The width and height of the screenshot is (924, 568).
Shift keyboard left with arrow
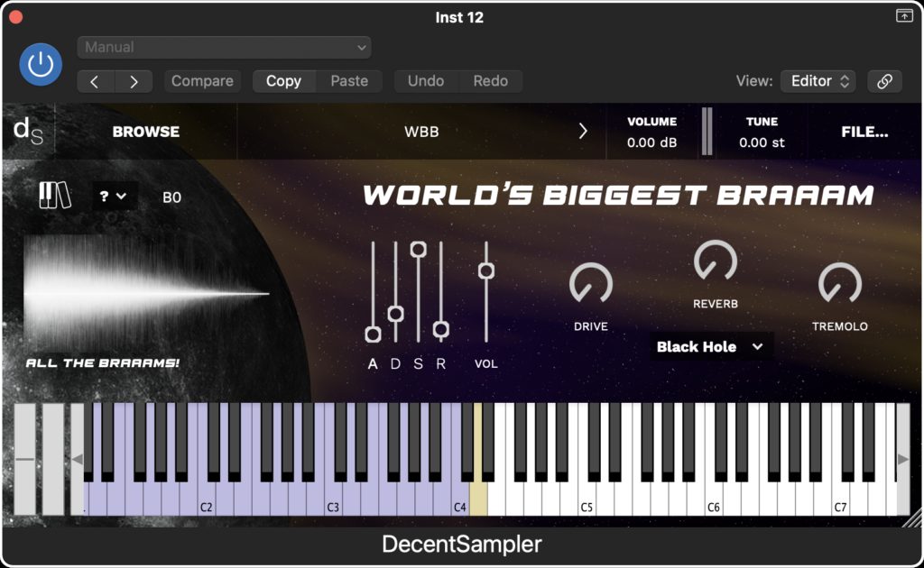tap(77, 459)
